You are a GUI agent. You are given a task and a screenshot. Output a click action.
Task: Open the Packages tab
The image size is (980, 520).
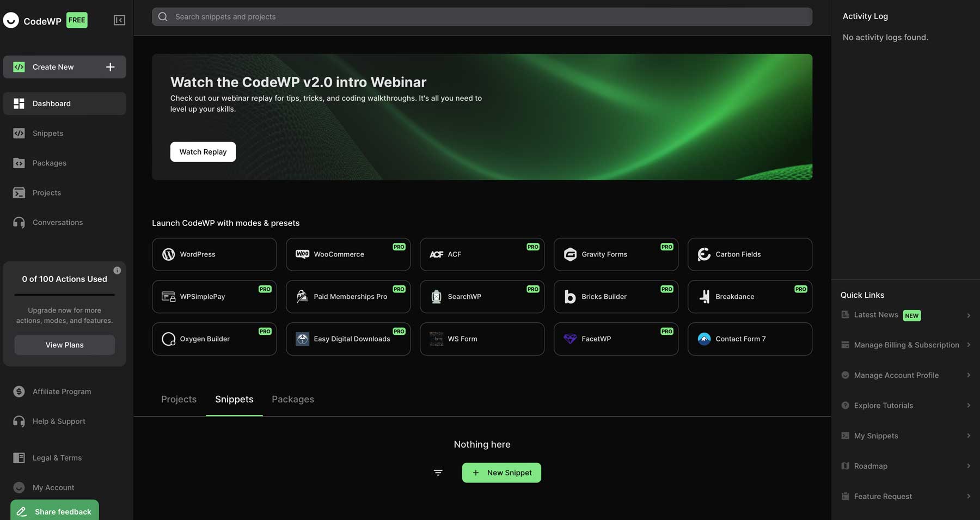coord(292,399)
